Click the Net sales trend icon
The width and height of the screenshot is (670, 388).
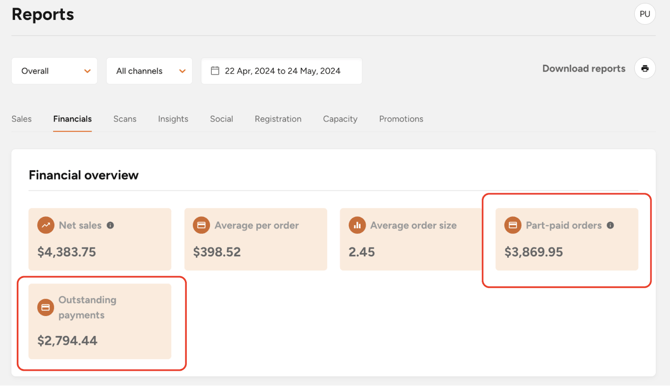point(46,225)
